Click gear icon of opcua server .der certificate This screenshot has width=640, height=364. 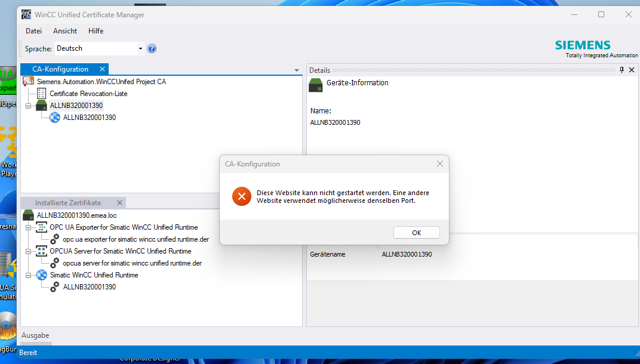55,263
